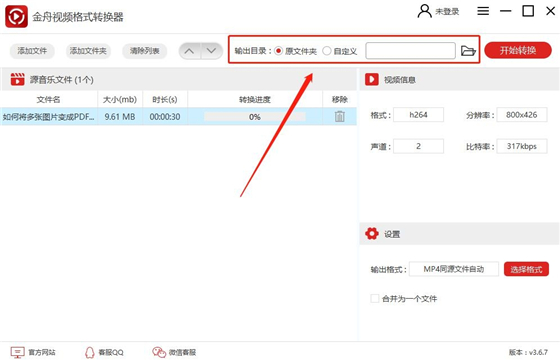Click the 9.61 MB size cell
This screenshot has height=363, width=560.
point(120,116)
